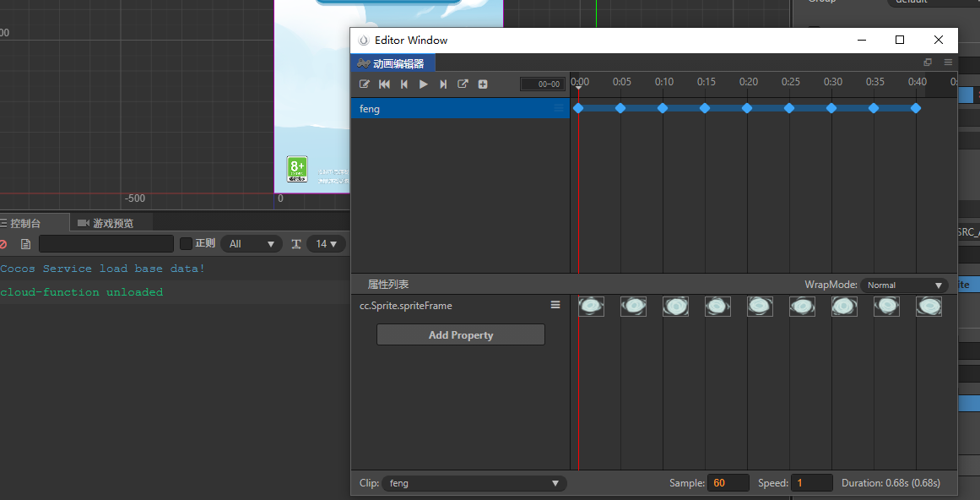Open animation panel hamburger menu
This screenshot has width=980, height=500.
pyautogui.click(x=948, y=62)
